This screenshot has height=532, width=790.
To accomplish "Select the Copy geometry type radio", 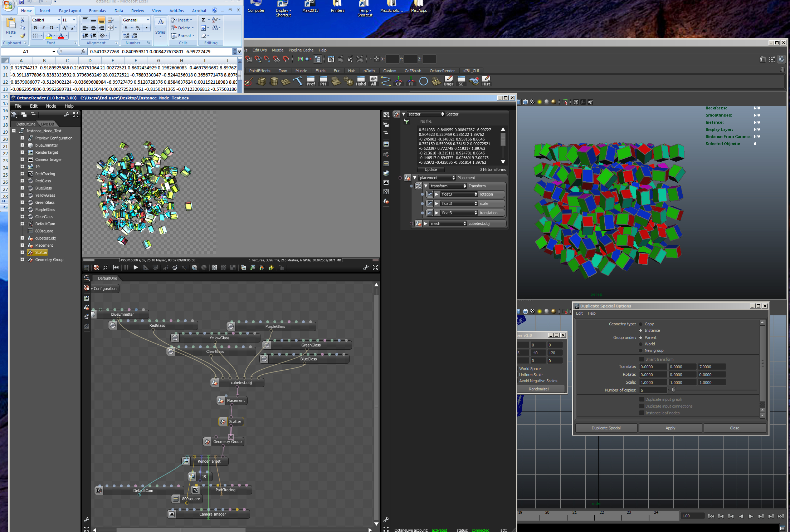I will (641, 324).
